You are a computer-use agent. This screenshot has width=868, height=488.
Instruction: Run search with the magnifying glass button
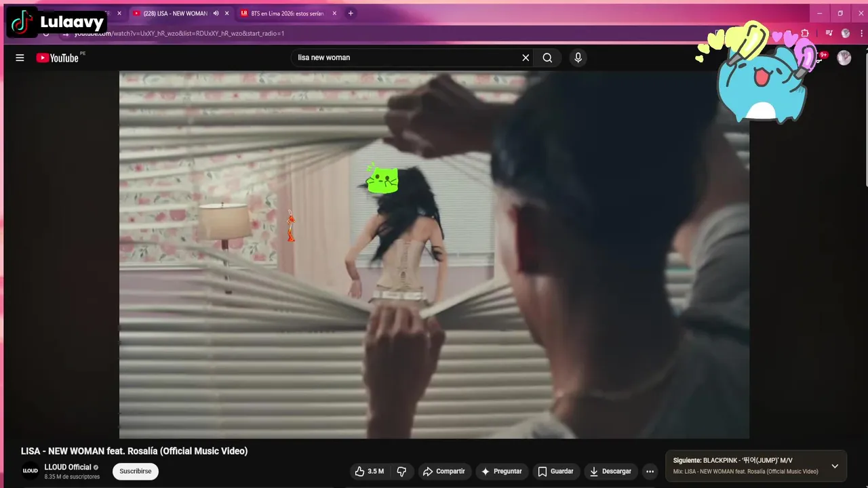[547, 58]
